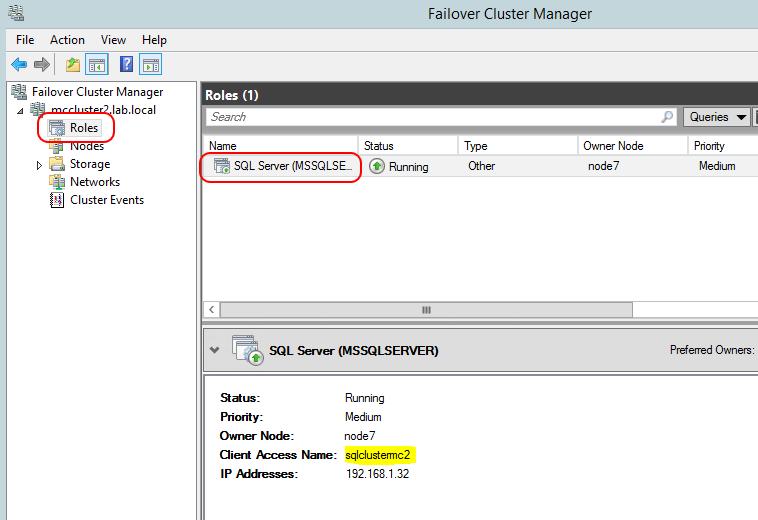The image size is (758, 520).
Task: Click the green Running status icon
Action: (x=377, y=166)
